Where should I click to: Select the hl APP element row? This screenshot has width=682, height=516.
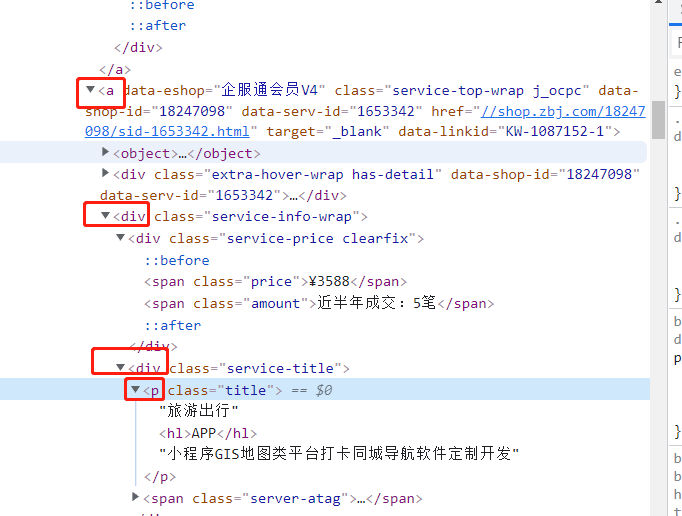pyautogui.click(x=208, y=433)
